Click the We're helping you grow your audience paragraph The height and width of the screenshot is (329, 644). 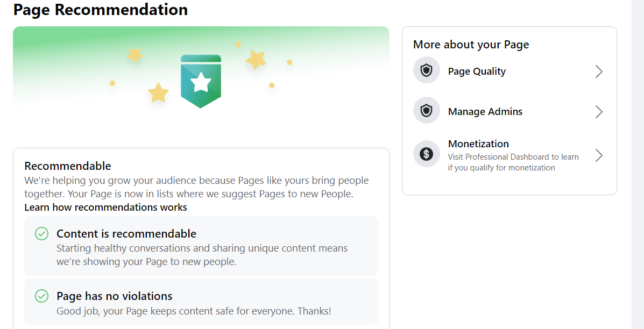197,187
